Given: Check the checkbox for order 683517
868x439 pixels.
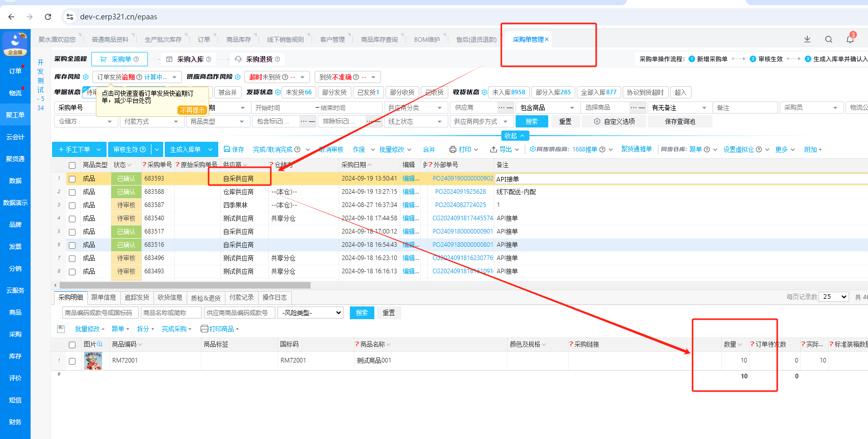Looking at the screenshot, I should [x=72, y=232].
